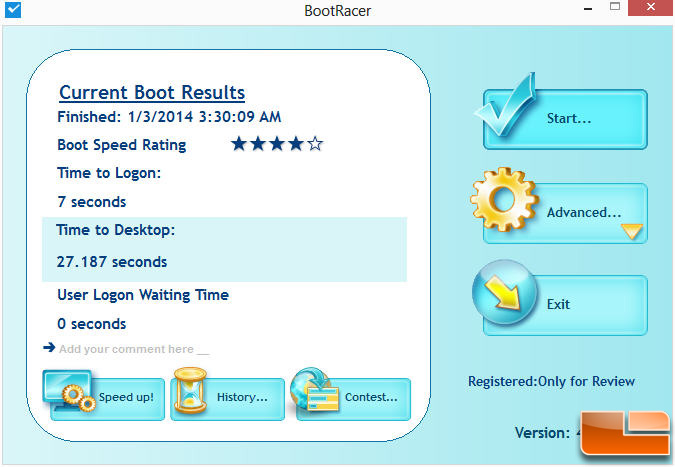Close the BootRacer window
This screenshot has height=467, width=675.
651,7
